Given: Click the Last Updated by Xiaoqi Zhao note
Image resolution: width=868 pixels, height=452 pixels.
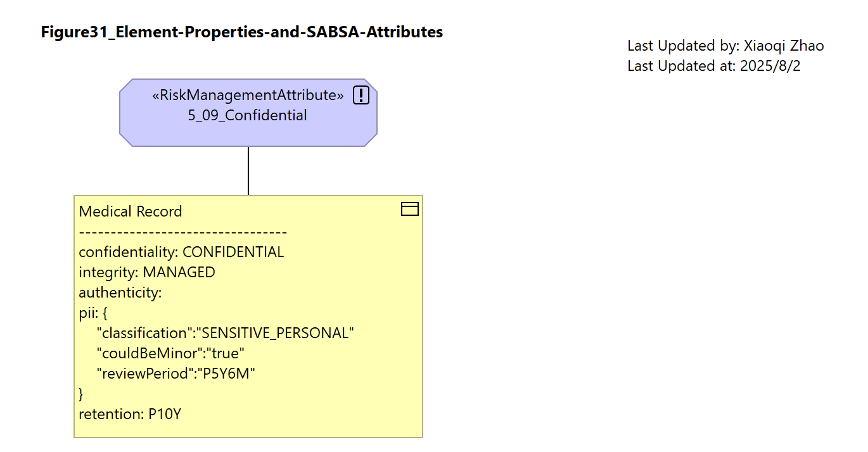Looking at the screenshot, I should (x=725, y=46).
